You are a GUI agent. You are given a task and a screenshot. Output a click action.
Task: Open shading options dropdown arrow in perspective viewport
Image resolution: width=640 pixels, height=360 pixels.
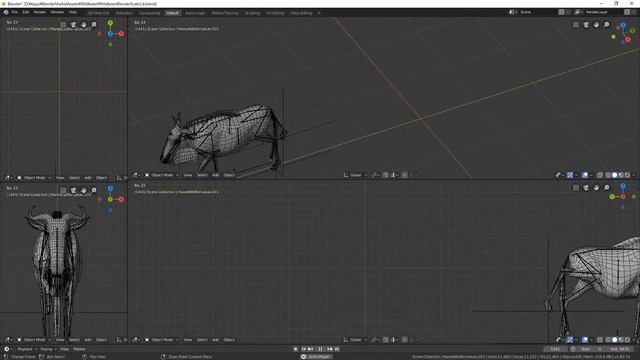[634, 175]
